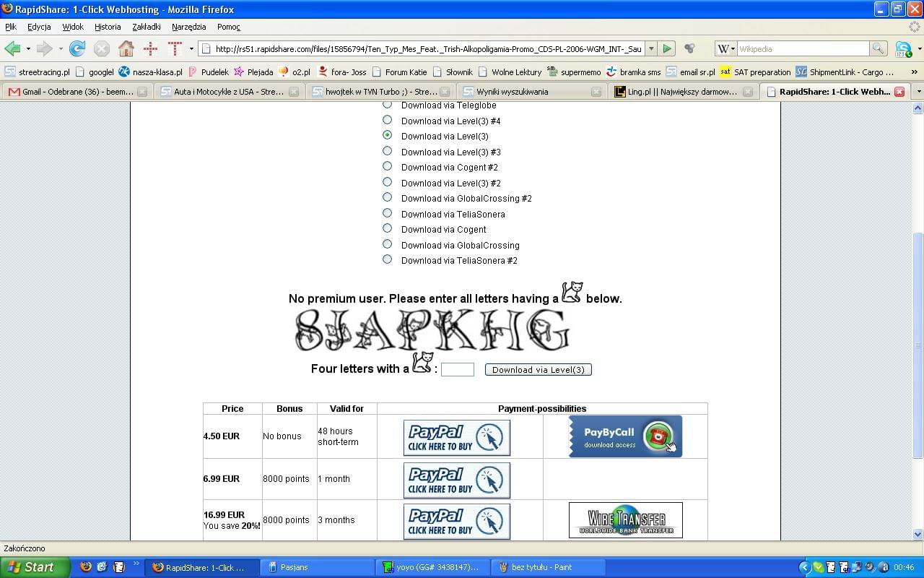The height and width of the screenshot is (578, 924).
Task: Click the grayed-out Stop loading button
Action: click(101, 48)
